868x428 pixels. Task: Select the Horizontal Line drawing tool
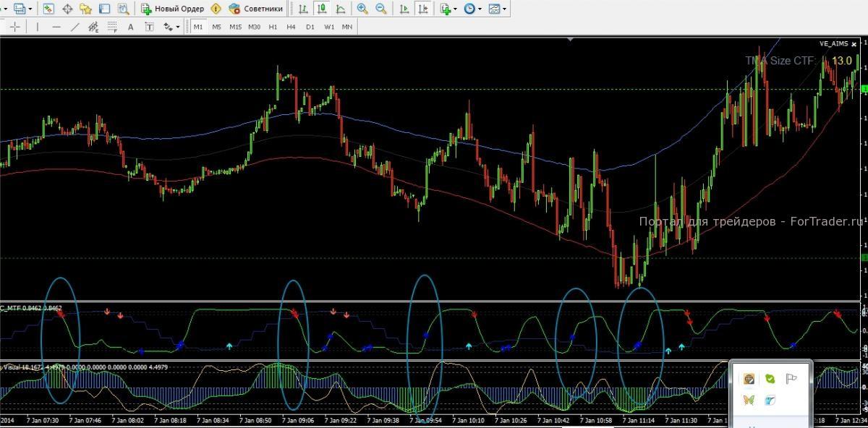pyautogui.click(x=56, y=27)
